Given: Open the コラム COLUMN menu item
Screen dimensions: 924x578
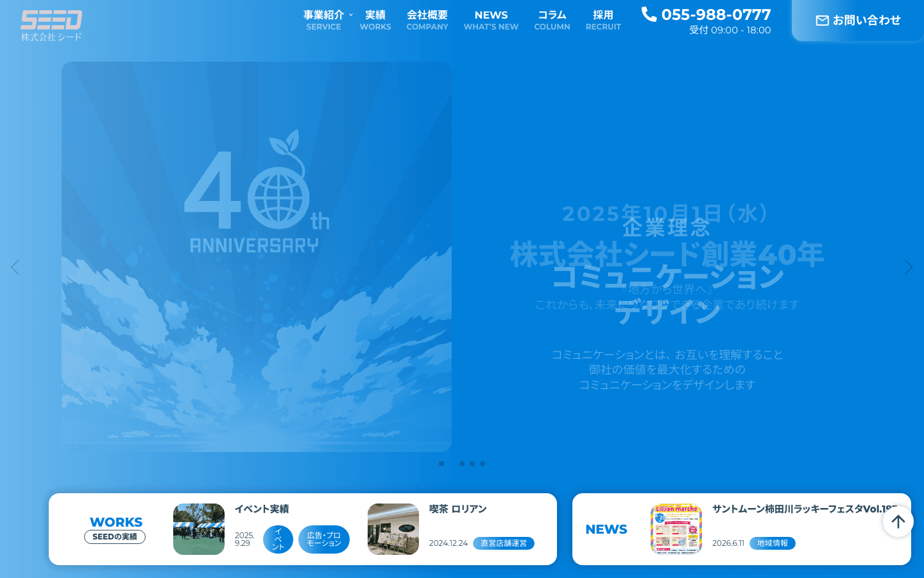Looking at the screenshot, I should click(x=552, y=20).
